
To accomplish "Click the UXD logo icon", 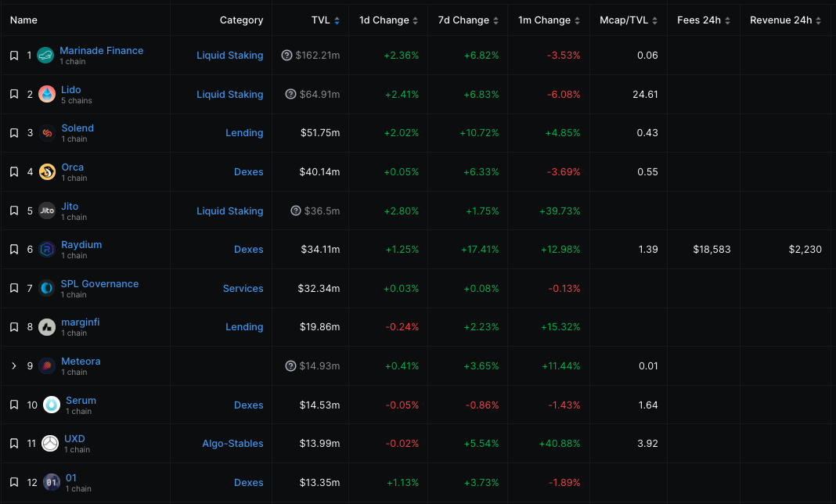I will [50, 444].
